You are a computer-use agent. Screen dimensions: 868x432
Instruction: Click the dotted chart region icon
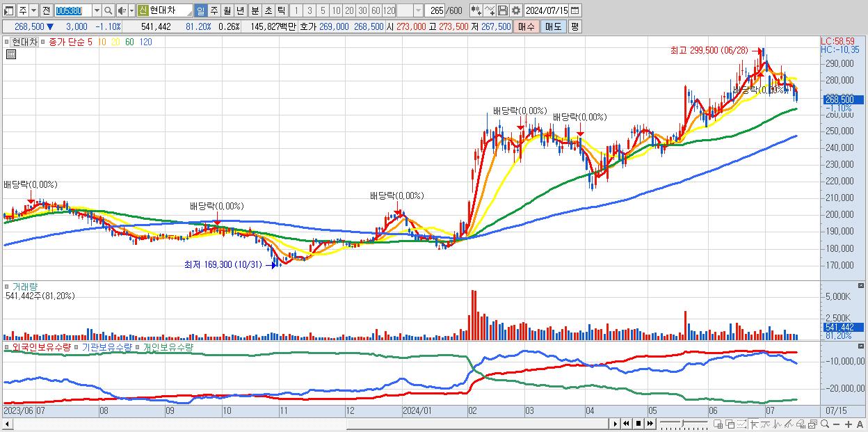coord(741,423)
